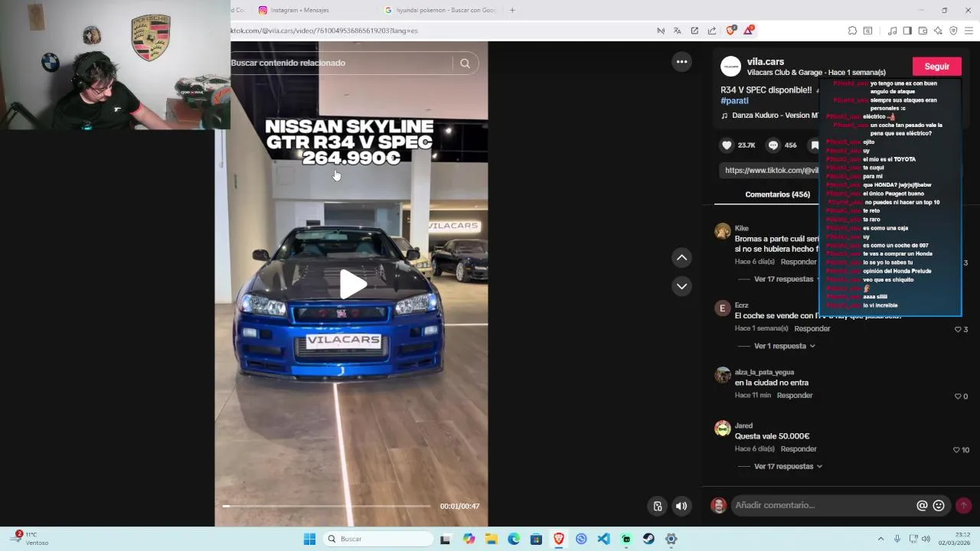Click Kike's commenter avatar
980x551 pixels.
tap(722, 231)
